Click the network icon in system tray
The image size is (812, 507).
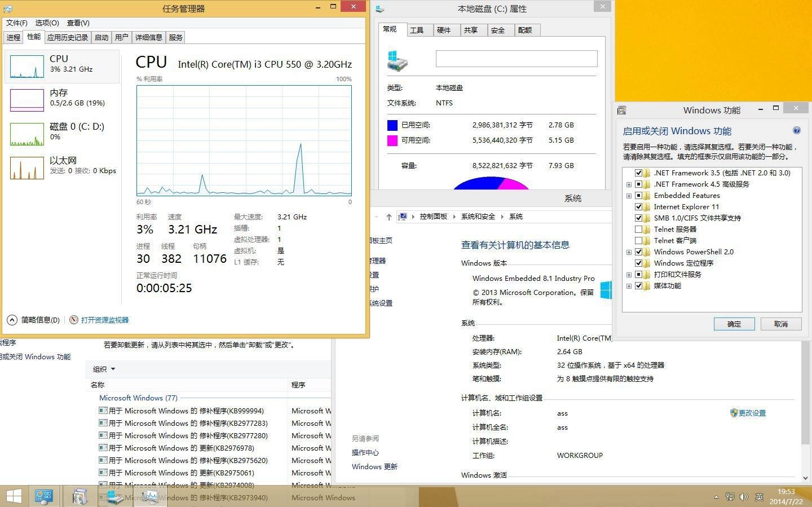[x=730, y=497]
